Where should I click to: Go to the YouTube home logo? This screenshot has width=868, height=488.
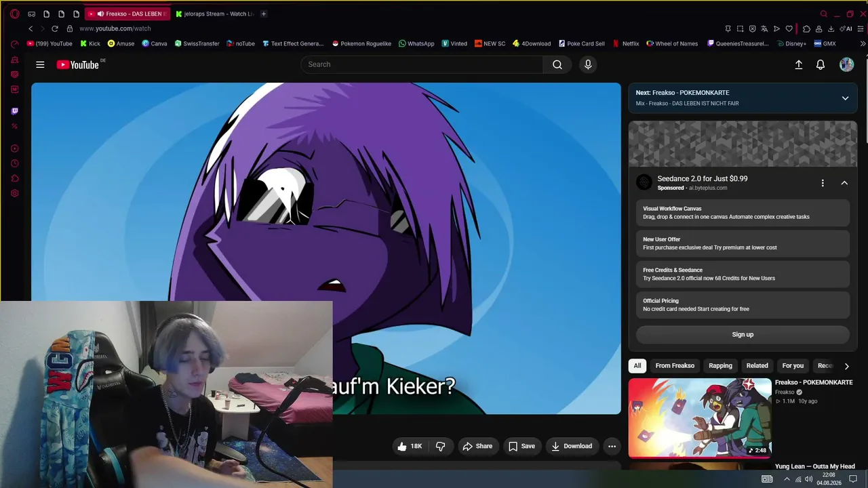[x=79, y=64]
